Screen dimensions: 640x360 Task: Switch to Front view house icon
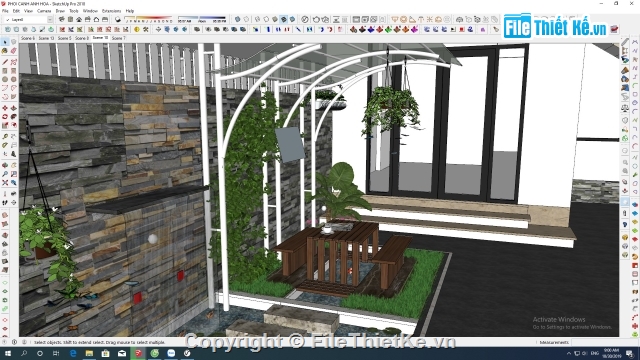point(79,19)
